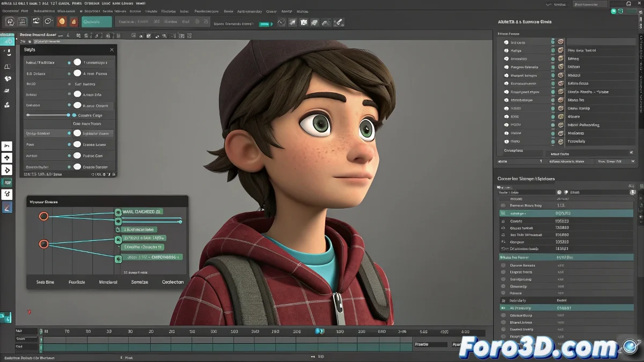Click the timeline playhead marker
Screen dimensions: 644x362
pyautogui.click(x=320, y=331)
